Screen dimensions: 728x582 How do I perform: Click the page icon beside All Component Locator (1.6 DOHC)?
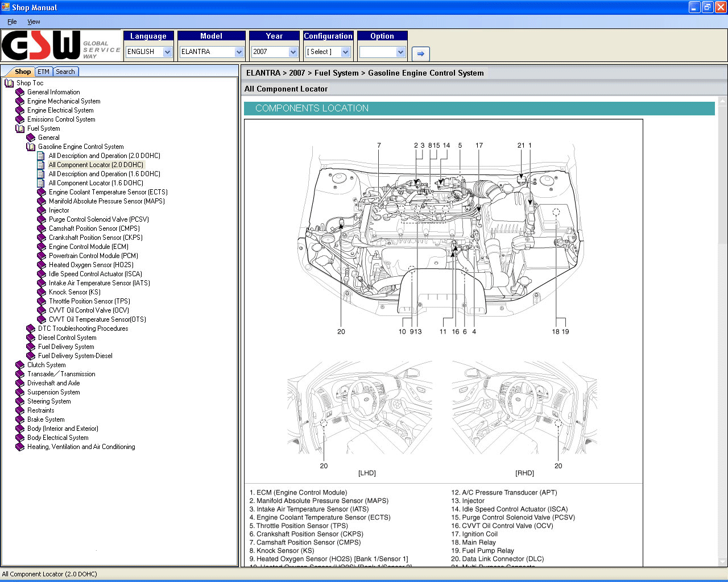pyautogui.click(x=41, y=183)
